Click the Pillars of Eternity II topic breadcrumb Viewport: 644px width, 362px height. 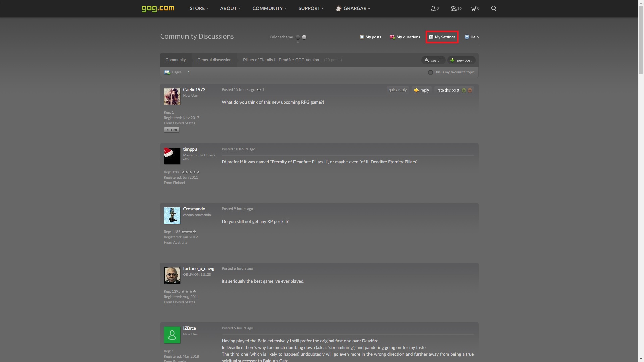[x=282, y=60]
